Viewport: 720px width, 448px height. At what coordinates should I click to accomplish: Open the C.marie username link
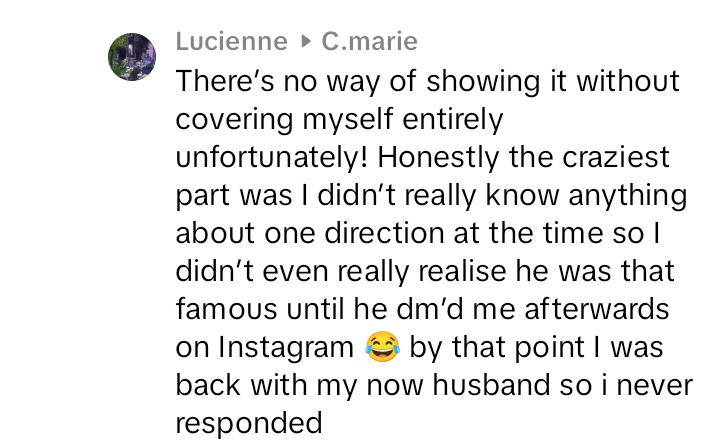pyautogui.click(x=370, y=41)
